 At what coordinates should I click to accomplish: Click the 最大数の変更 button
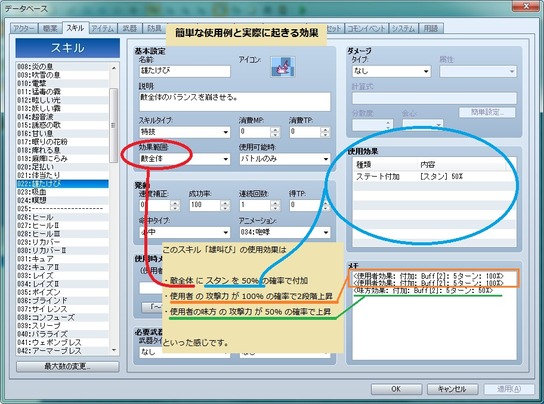(68, 366)
